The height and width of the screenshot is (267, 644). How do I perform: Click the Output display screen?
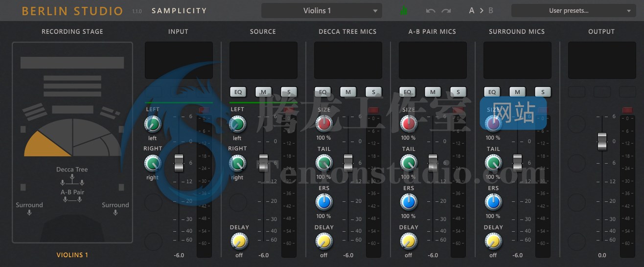click(602, 60)
